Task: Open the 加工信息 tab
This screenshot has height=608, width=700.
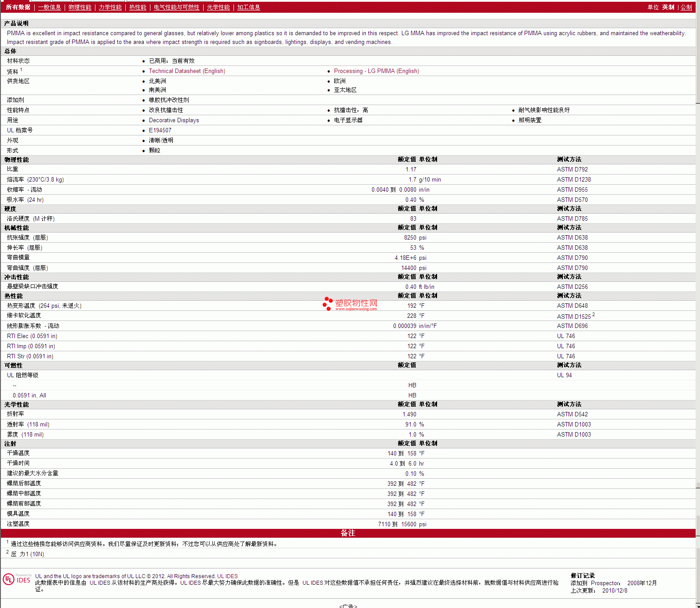Action: [248, 7]
